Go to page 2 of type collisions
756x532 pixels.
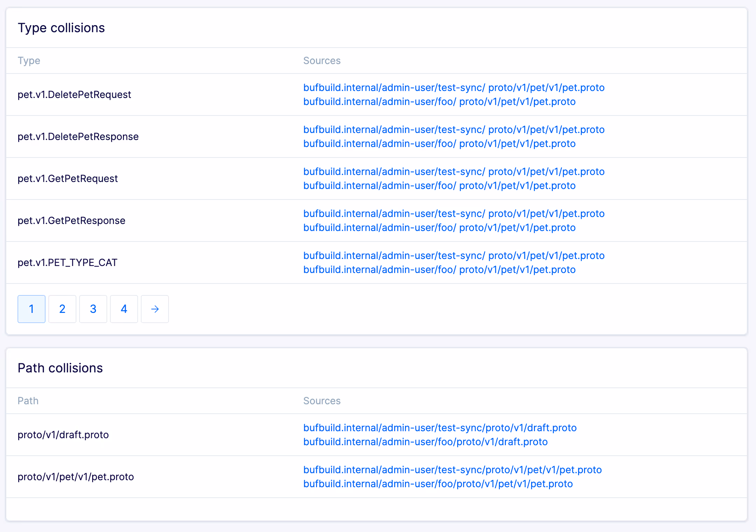(62, 309)
